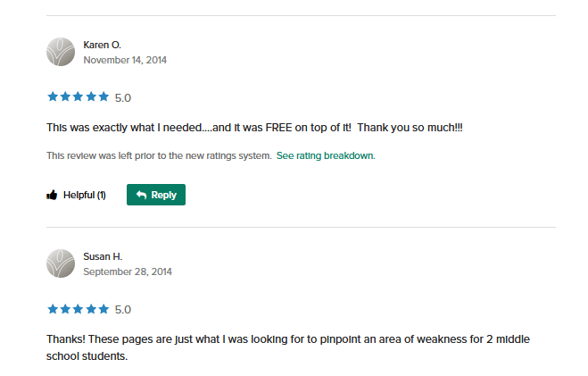Click fifth star in Susan H.'s rating
The image size is (588, 376).
pos(104,309)
